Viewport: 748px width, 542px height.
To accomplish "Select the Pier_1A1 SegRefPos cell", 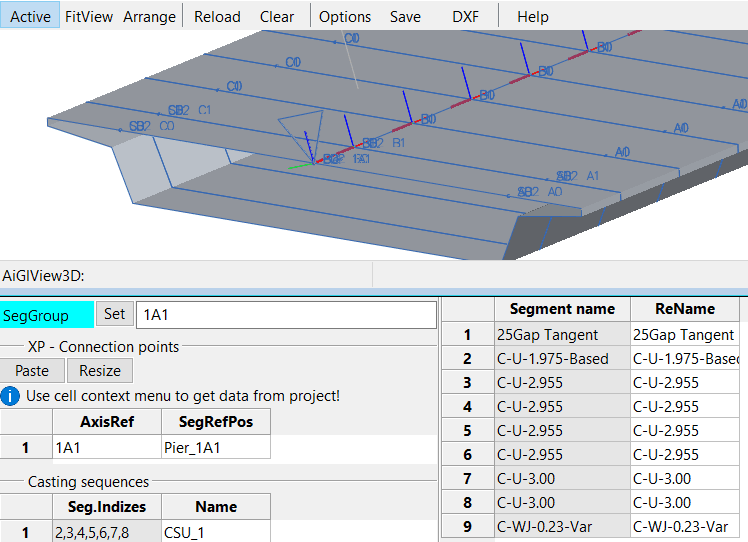I will [x=215, y=447].
